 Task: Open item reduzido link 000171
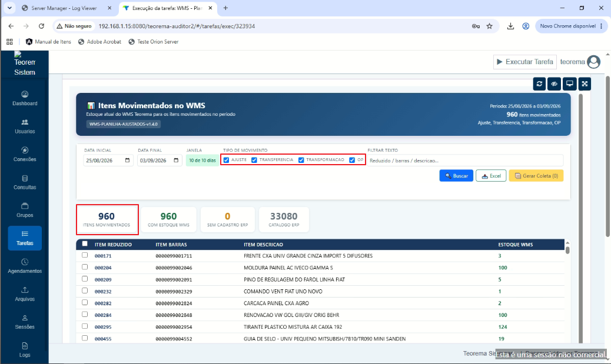pos(103,256)
